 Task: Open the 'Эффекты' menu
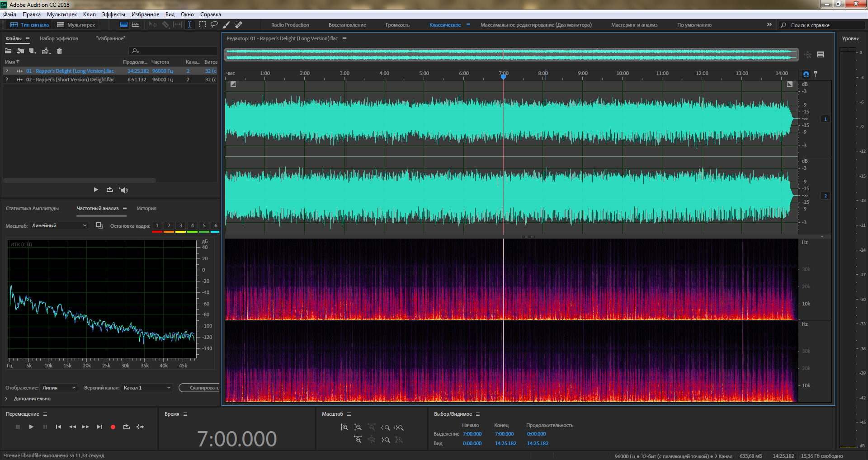click(113, 14)
